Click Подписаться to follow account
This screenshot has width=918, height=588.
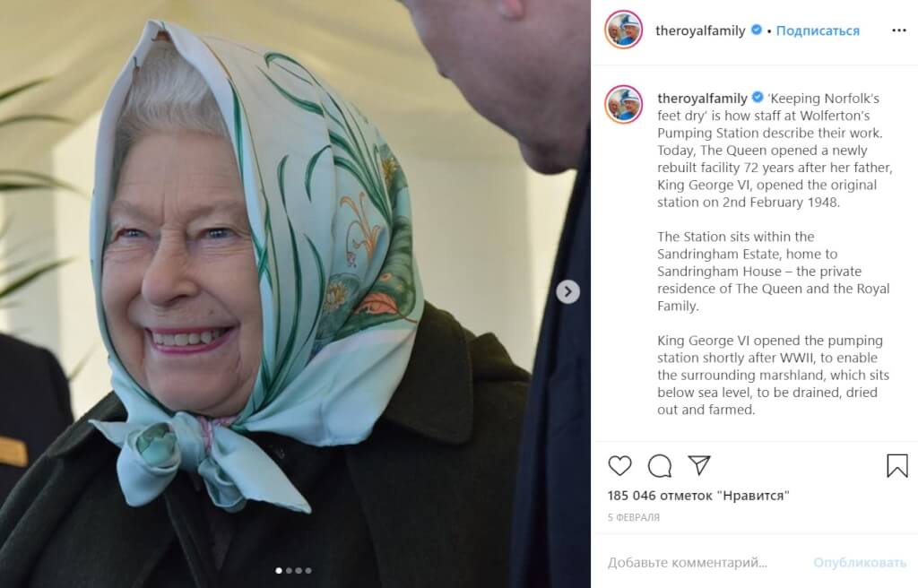pyautogui.click(x=818, y=30)
